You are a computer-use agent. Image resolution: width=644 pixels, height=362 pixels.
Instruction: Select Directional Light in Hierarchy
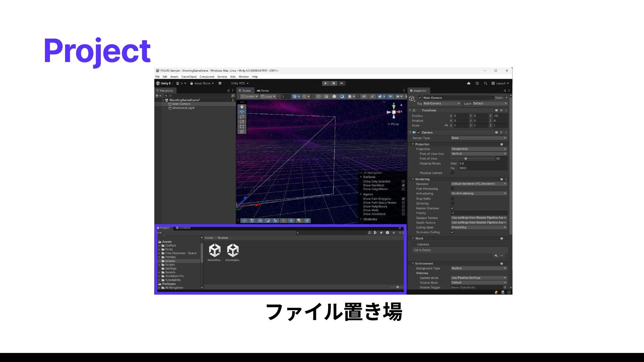tap(183, 108)
